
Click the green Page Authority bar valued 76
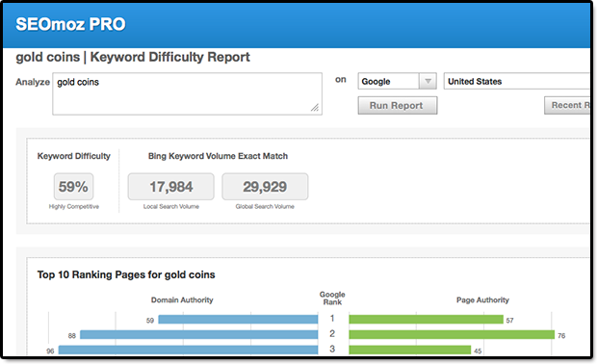tap(452, 335)
